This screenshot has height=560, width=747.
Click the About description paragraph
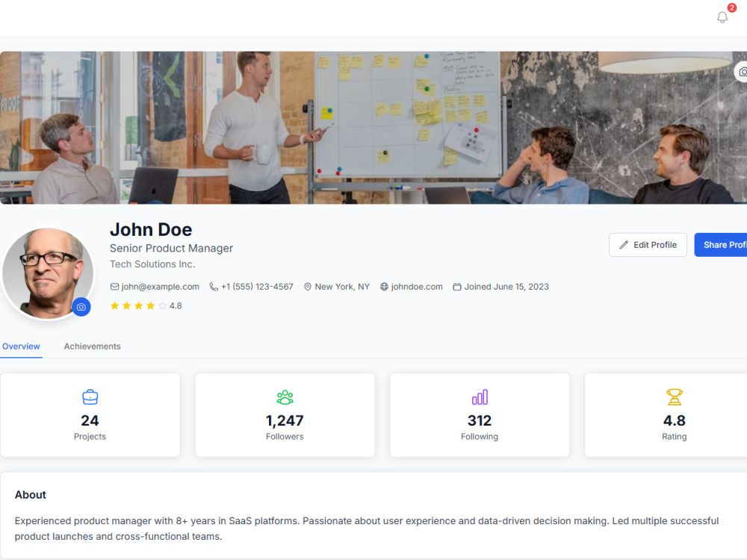[x=366, y=529]
